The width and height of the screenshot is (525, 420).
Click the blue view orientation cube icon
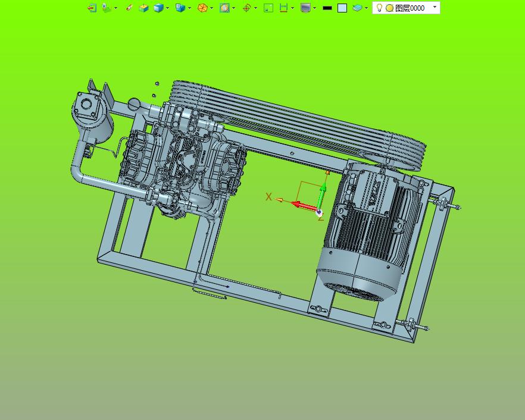point(180,8)
